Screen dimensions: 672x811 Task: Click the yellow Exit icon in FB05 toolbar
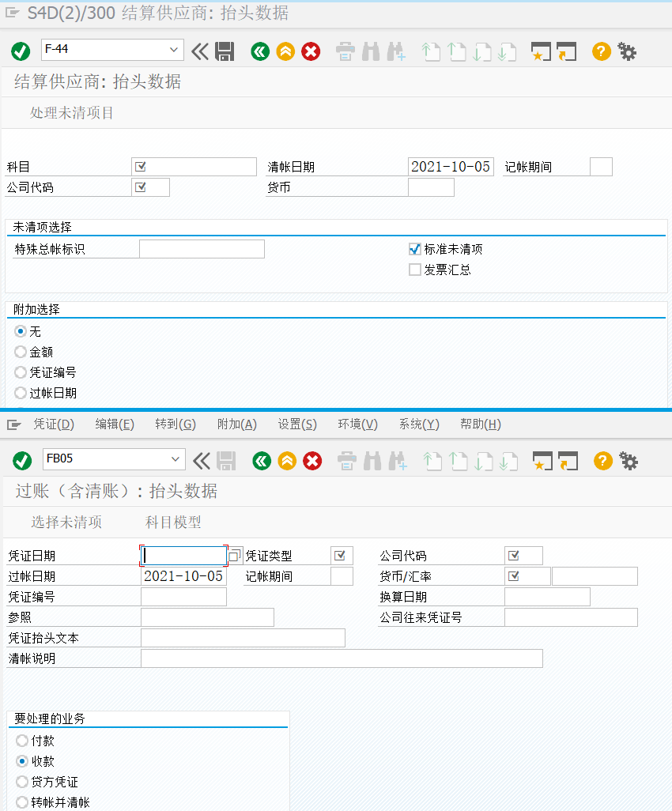(285, 461)
